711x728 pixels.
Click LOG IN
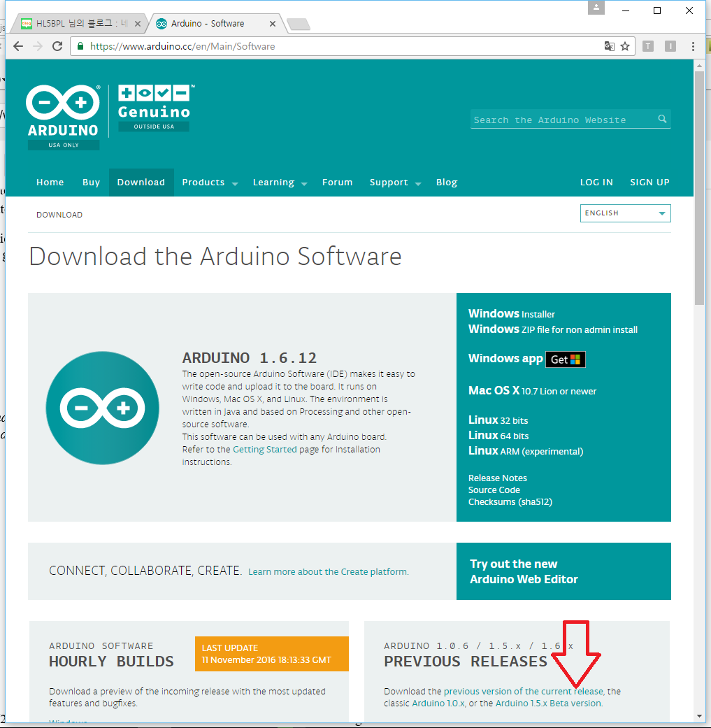tap(596, 182)
